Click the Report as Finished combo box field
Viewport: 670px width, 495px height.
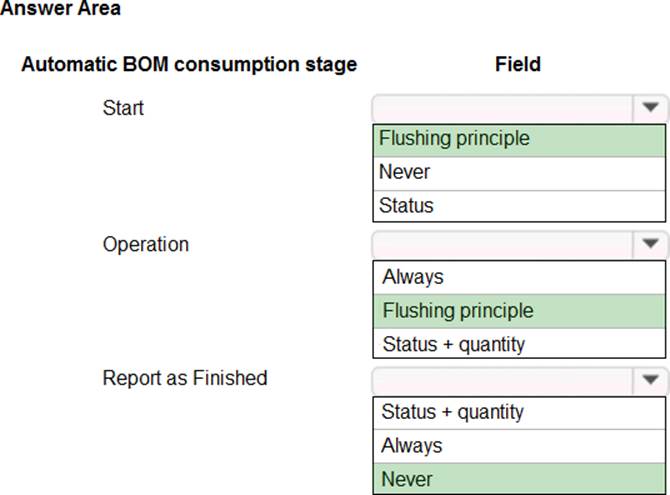coord(502,380)
